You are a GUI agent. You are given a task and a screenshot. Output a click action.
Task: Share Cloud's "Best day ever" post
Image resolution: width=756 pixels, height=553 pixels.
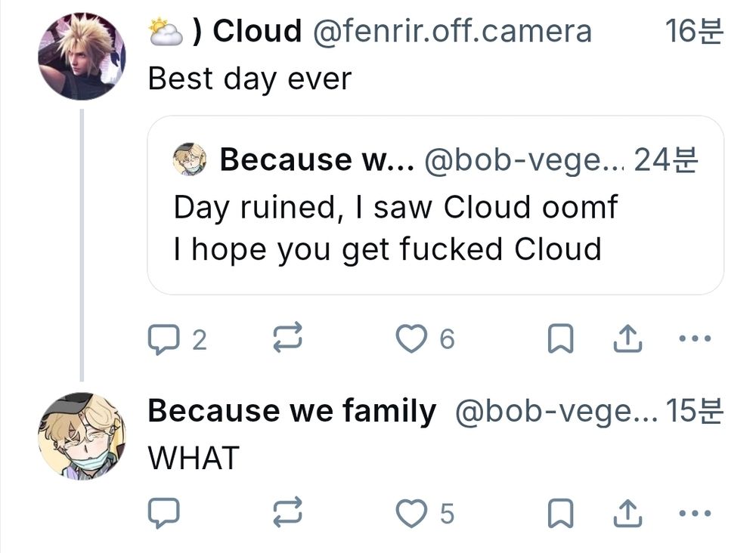pyautogui.click(x=627, y=340)
